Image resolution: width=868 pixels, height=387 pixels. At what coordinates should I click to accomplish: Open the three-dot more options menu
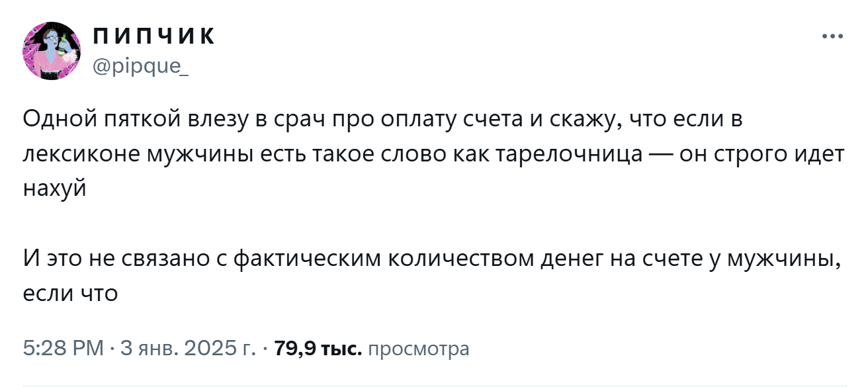point(832,36)
